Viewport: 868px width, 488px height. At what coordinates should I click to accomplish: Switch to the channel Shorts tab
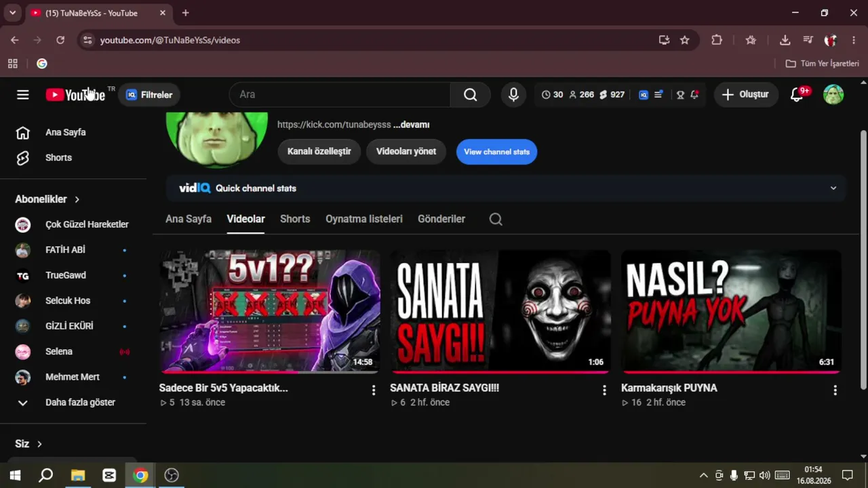pyautogui.click(x=295, y=219)
